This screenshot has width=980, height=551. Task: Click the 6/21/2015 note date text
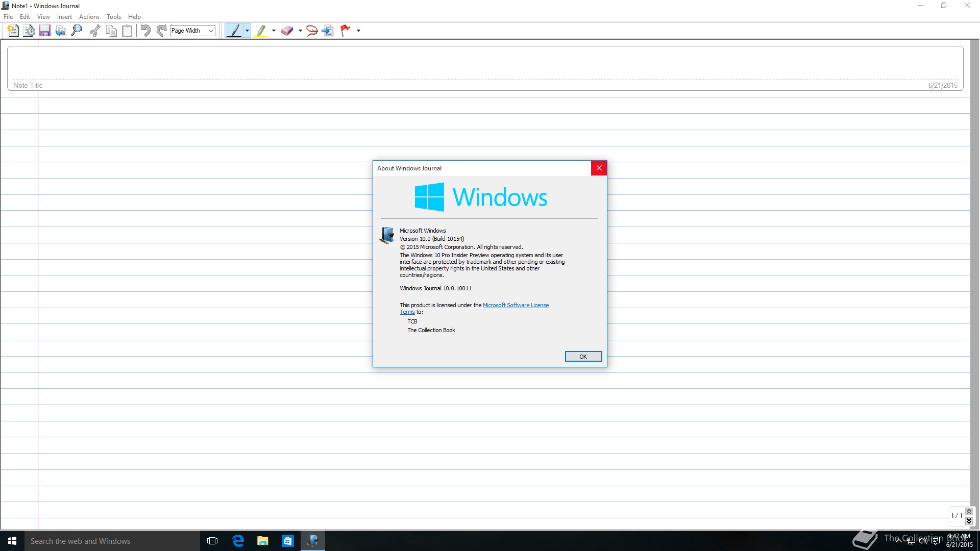(943, 85)
